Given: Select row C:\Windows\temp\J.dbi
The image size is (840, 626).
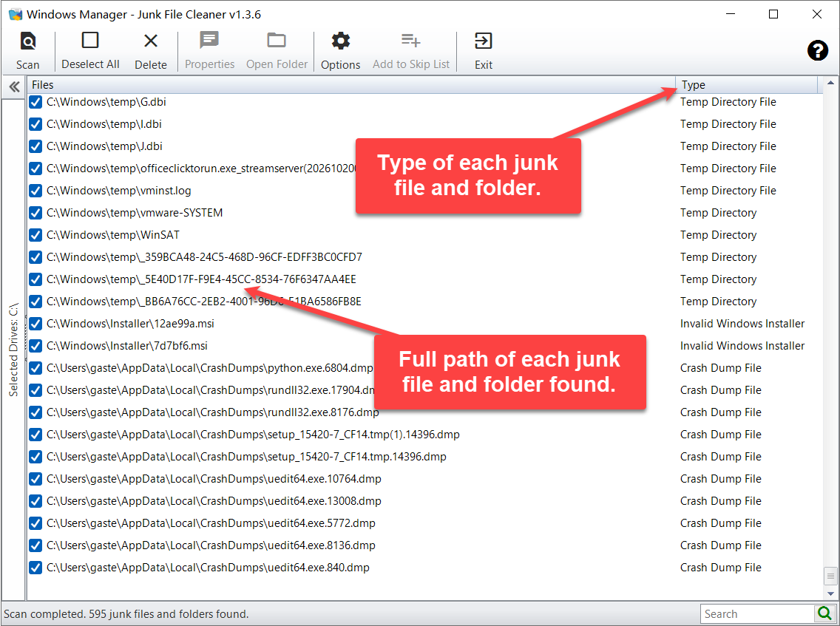Looking at the screenshot, I should tap(425, 146).
